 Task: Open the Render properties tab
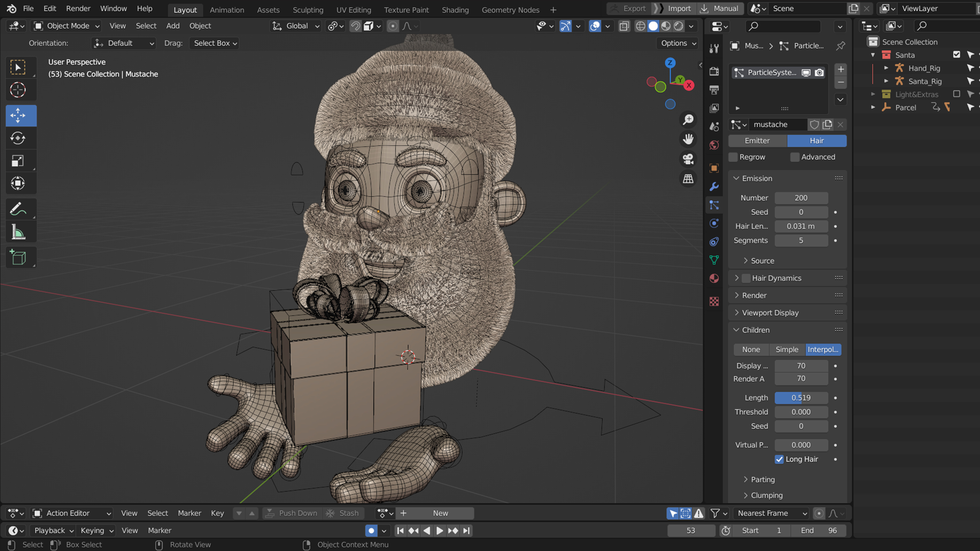[x=714, y=71]
